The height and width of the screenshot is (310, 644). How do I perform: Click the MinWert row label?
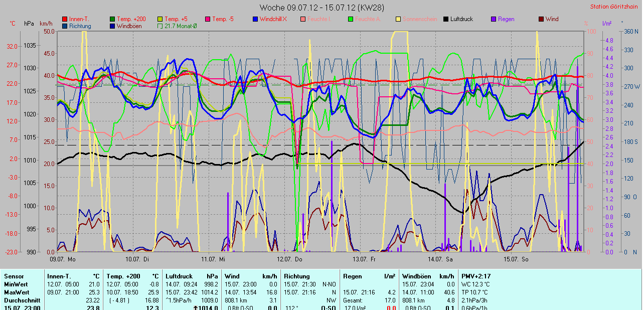(16, 284)
